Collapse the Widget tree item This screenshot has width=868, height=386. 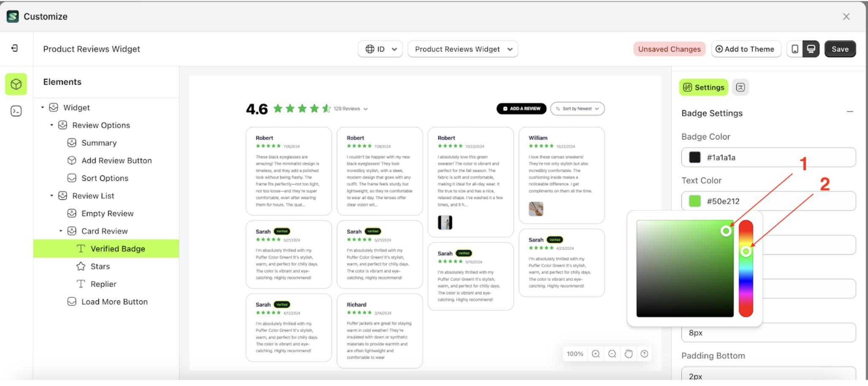click(x=42, y=107)
